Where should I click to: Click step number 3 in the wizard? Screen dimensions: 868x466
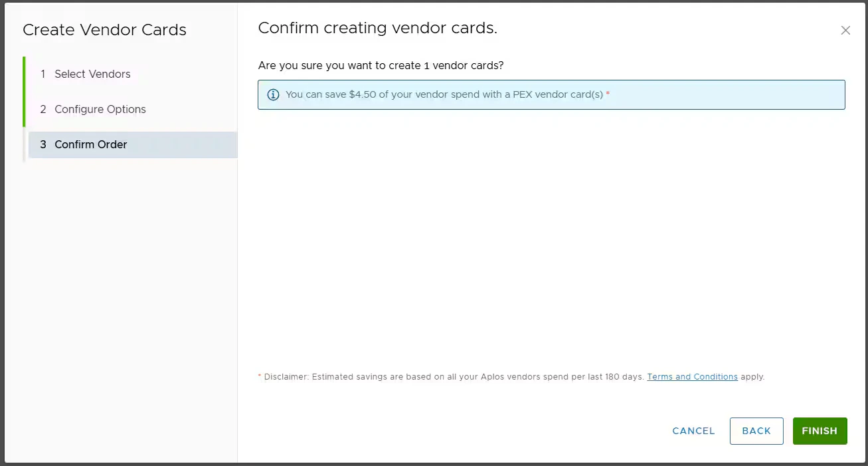pyautogui.click(x=43, y=144)
